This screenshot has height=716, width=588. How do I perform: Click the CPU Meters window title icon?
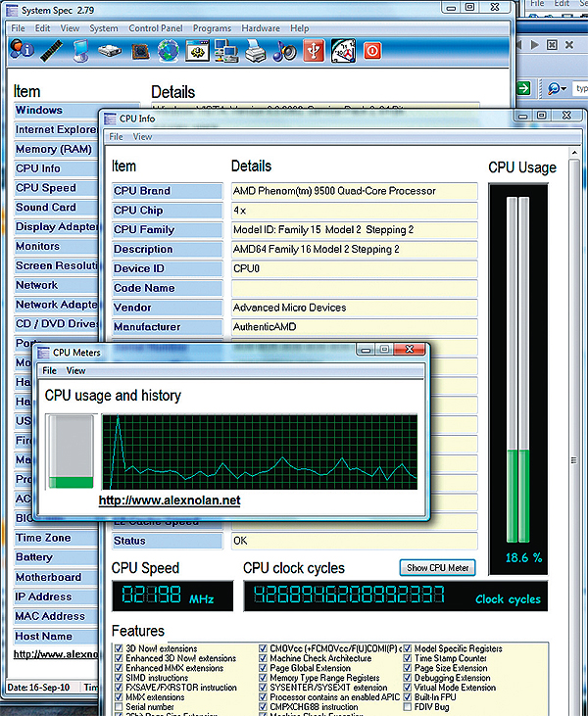[x=43, y=353]
